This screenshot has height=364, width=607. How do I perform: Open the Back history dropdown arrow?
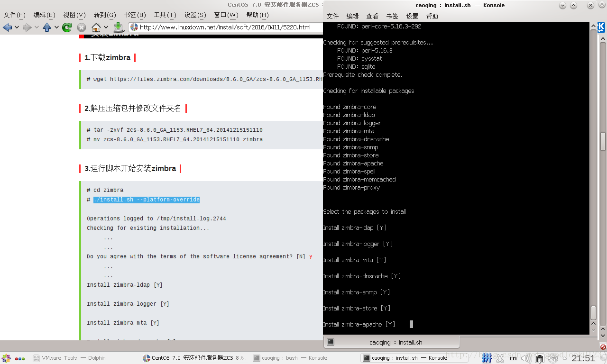pos(17,27)
